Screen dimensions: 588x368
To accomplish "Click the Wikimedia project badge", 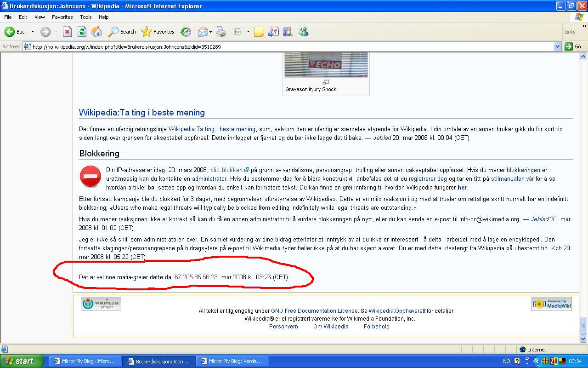I will click(101, 304).
